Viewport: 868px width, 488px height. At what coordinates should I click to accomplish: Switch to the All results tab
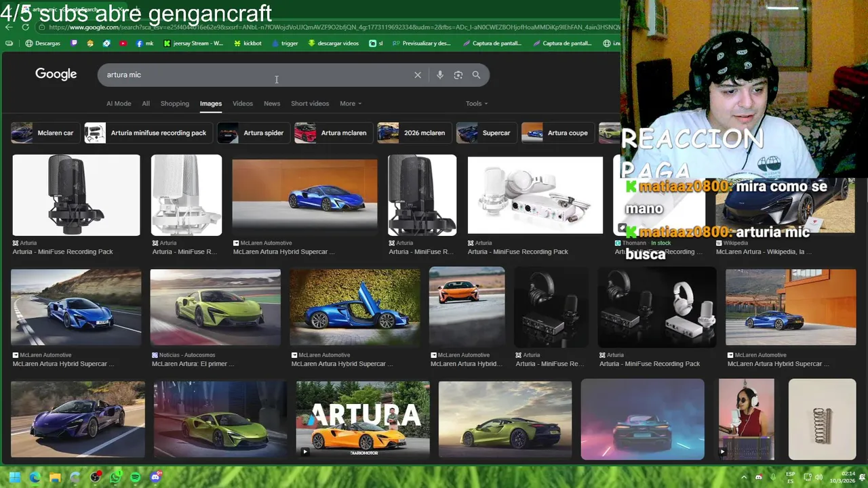146,104
